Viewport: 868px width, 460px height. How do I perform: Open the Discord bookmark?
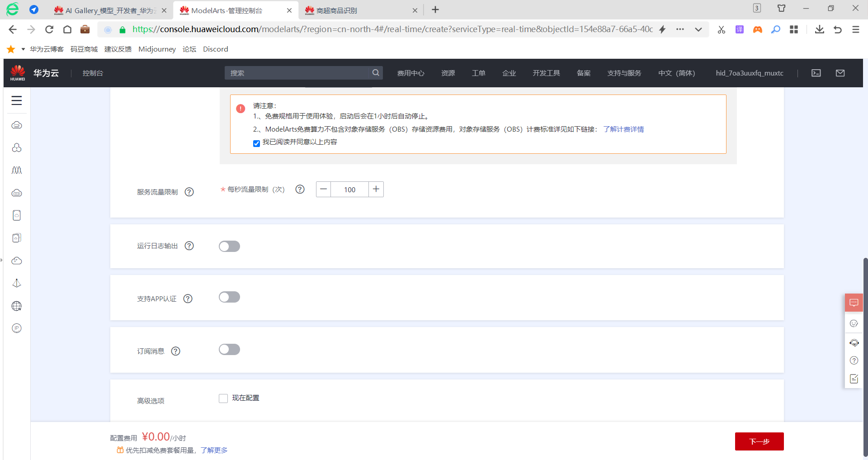pyautogui.click(x=216, y=49)
